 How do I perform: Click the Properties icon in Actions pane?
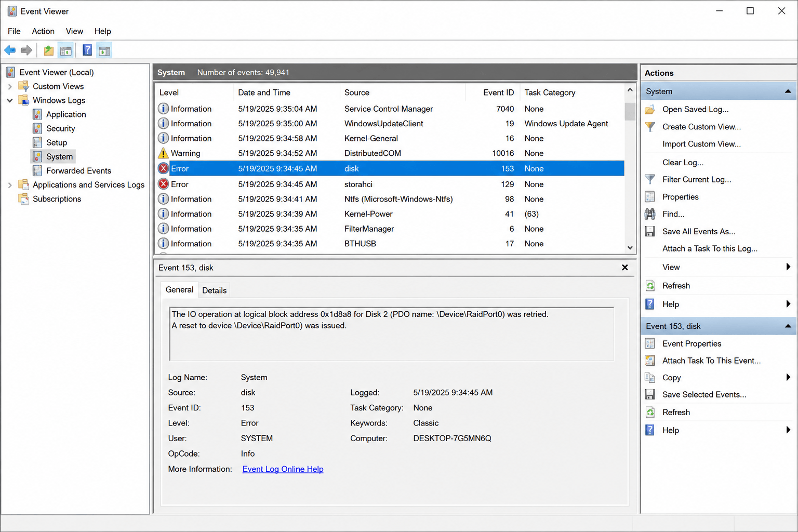coord(650,197)
